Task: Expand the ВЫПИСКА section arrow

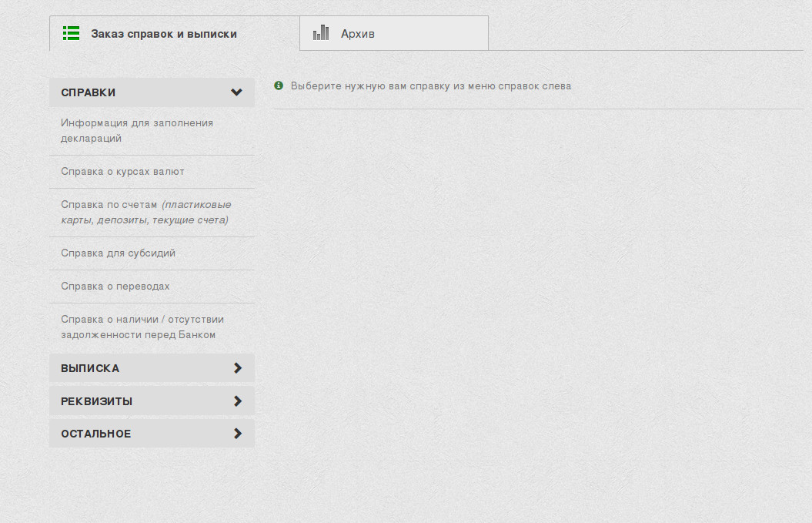Action: click(x=238, y=368)
